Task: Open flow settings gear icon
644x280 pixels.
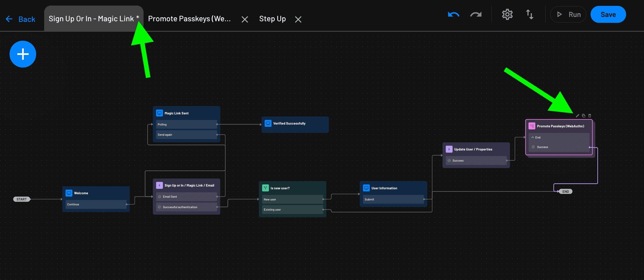Action: [x=507, y=14]
